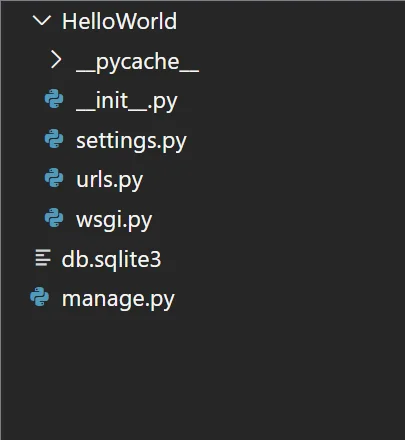This screenshot has height=440, width=405.
Task: Open the wsgi.py file
Action: click(114, 220)
